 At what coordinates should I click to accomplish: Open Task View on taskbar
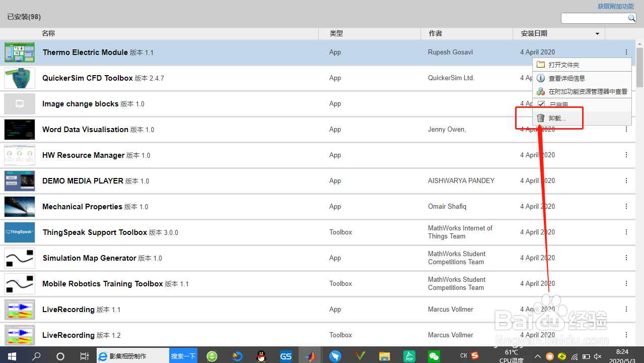pyautogui.click(x=85, y=356)
